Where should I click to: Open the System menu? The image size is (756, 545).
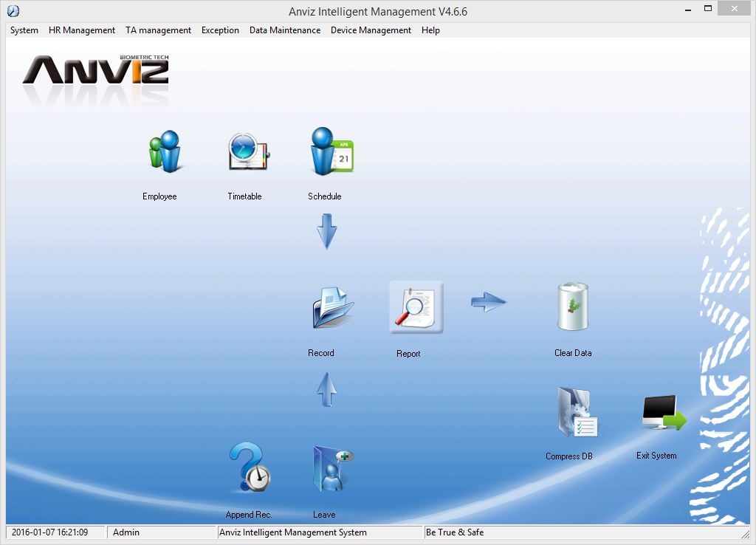[24, 30]
